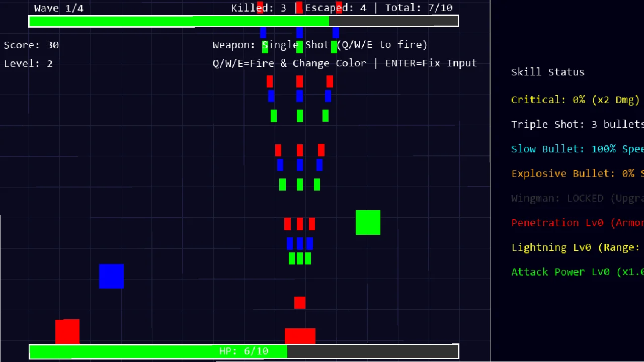Click the Score: 30 label
644x362 pixels.
click(x=31, y=45)
